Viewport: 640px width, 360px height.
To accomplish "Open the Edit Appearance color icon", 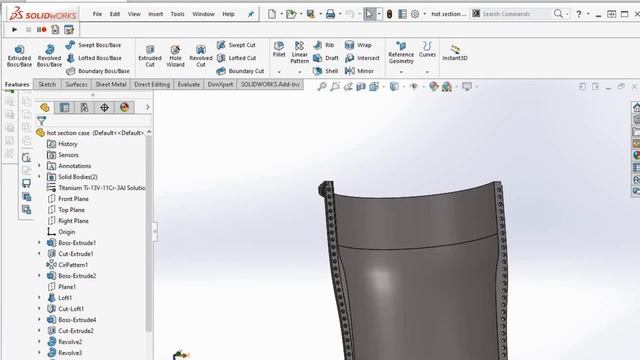I will (x=433, y=86).
